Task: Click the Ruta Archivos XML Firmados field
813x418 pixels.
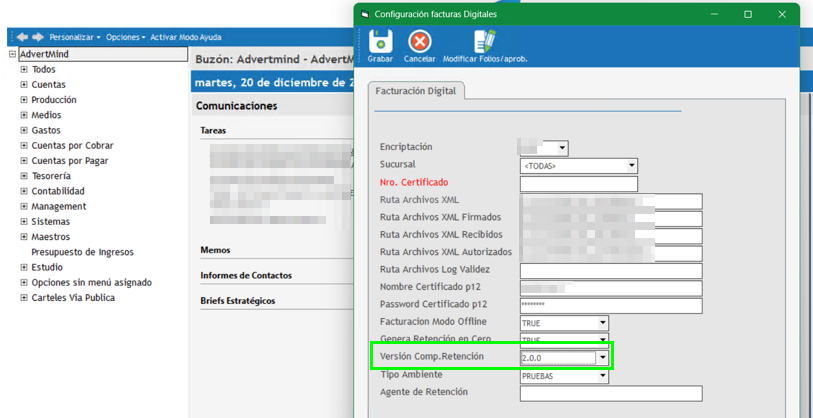Action: coord(611,219)
